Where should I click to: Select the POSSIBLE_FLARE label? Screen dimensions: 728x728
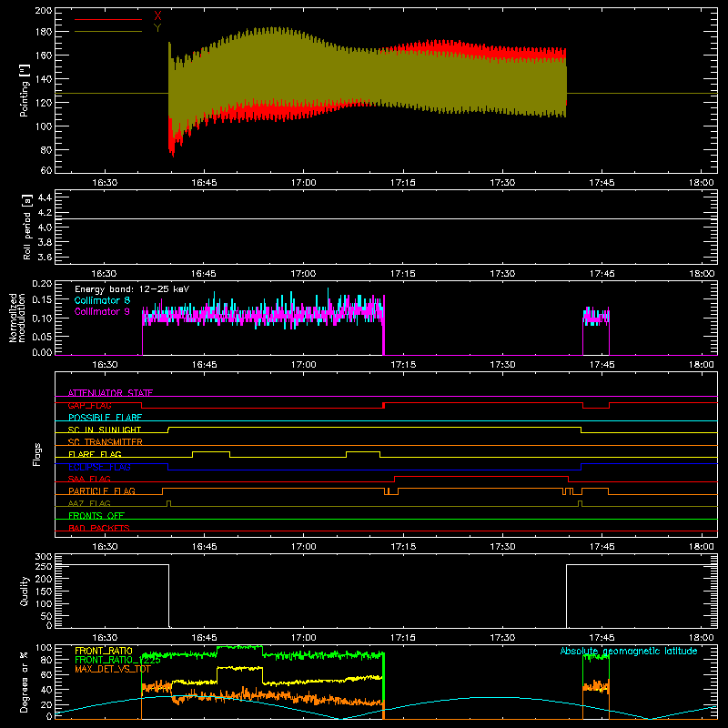tap(105, 418)
